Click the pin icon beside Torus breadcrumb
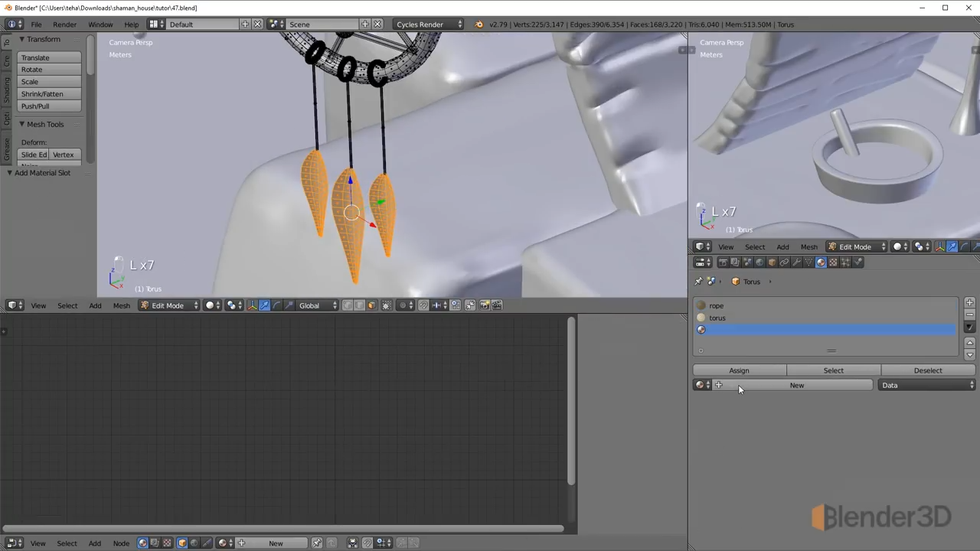 [x=698, y=282]
